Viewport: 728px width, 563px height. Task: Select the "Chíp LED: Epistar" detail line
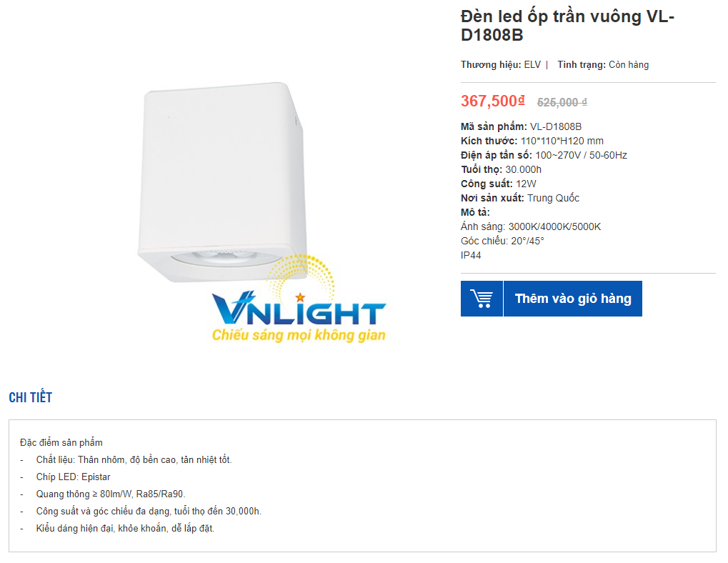73,477
